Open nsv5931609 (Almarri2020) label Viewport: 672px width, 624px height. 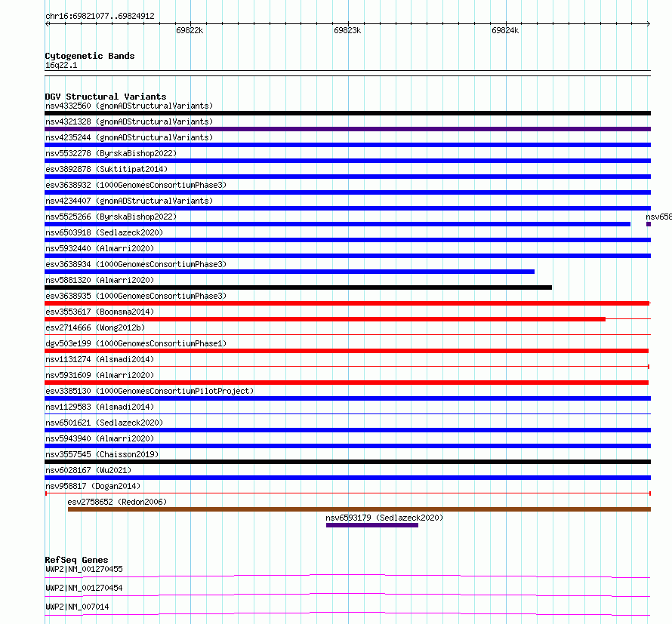[x=100, y=375]
